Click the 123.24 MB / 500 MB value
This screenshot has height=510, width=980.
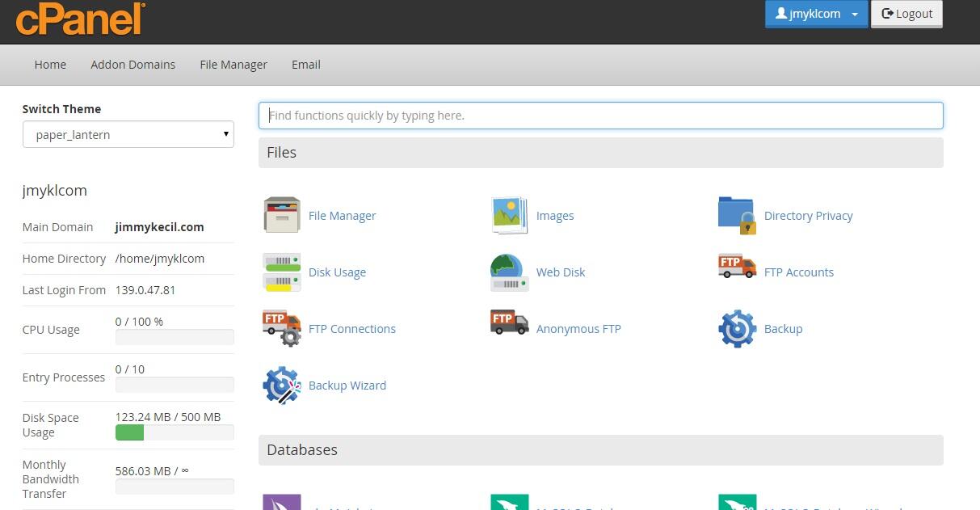click(168, 417)
